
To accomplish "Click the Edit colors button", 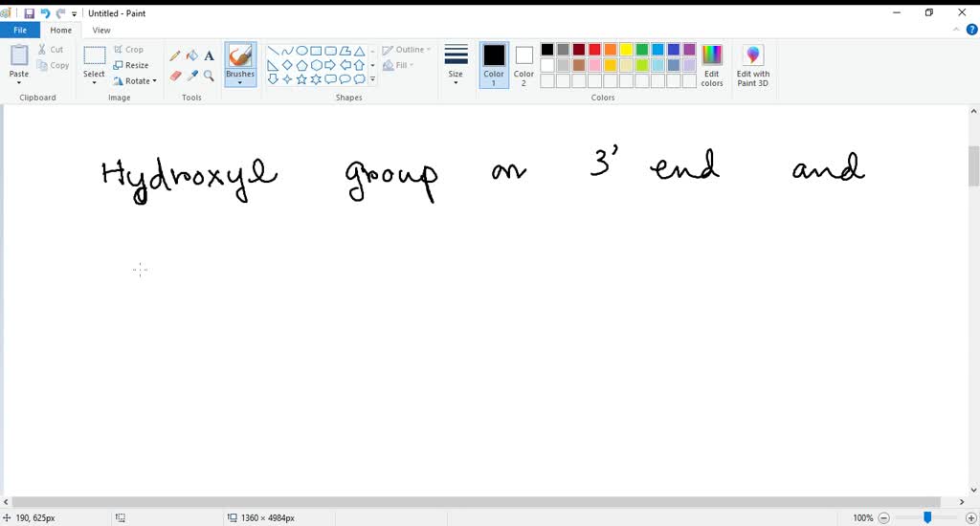I will click(x=712, y=64).
